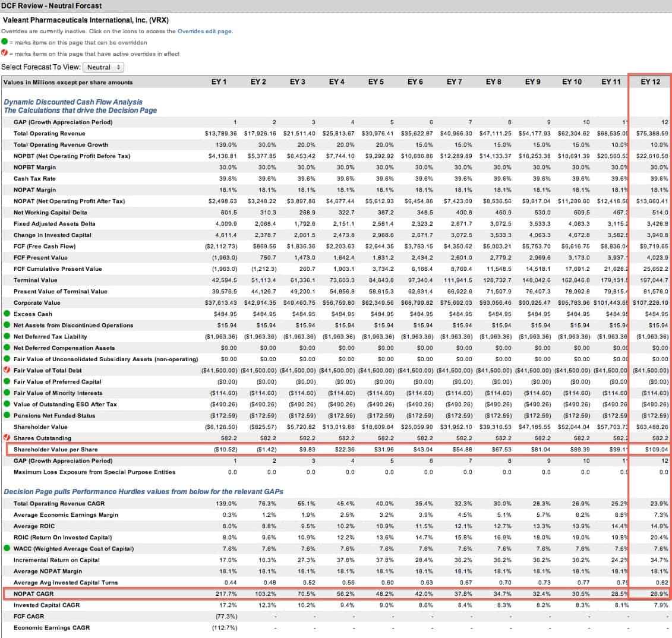Select the EY 12 column header
The height and width of the screenshot is (638, 672).
[x=651, y=82]
